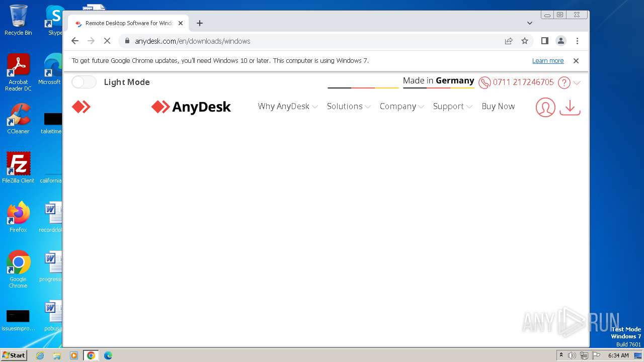
Task: Open Internet Explorer from taskbar
Action: click(40, 355)
